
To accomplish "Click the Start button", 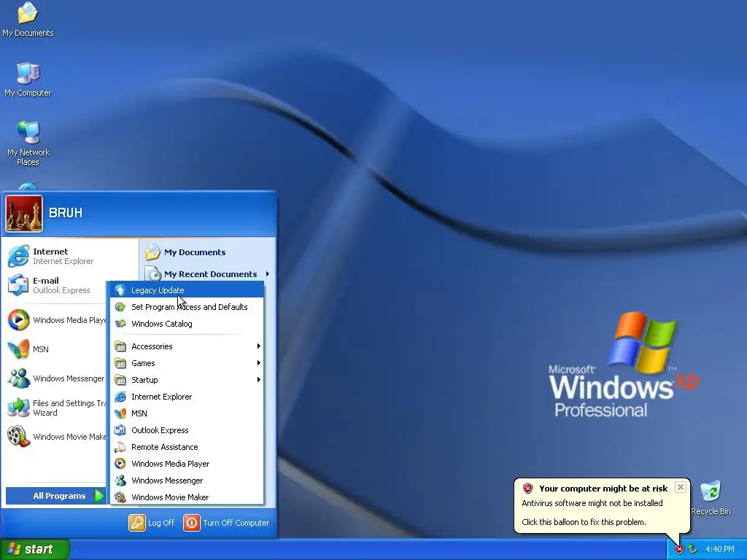I will click(35, 550).
